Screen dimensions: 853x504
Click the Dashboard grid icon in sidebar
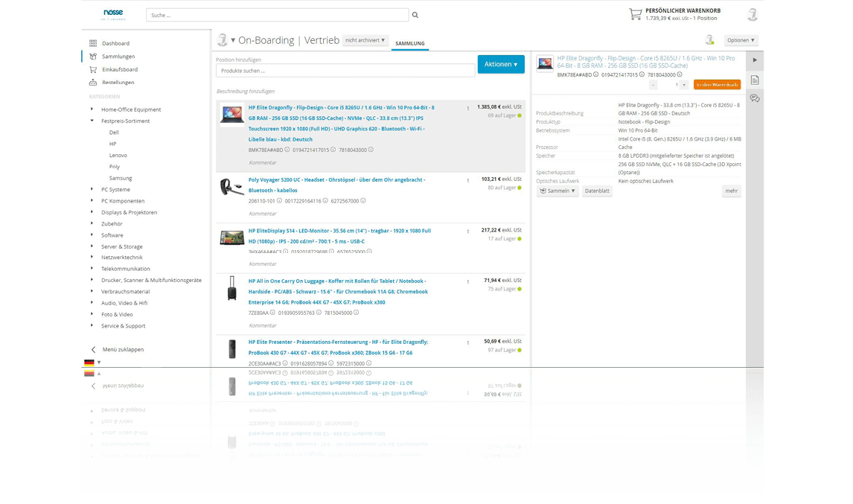click(x=93, y=43)
